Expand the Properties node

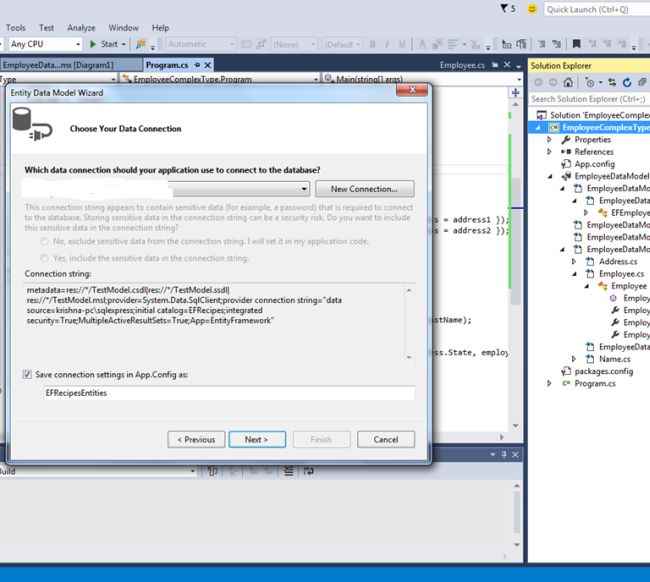click(549, 140)
